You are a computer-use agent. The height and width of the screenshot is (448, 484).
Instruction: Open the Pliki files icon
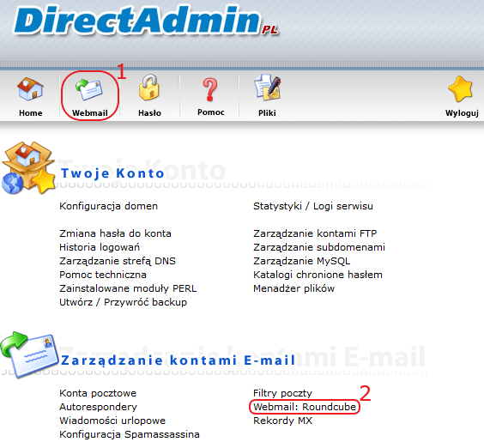click(x=267, y=88)
